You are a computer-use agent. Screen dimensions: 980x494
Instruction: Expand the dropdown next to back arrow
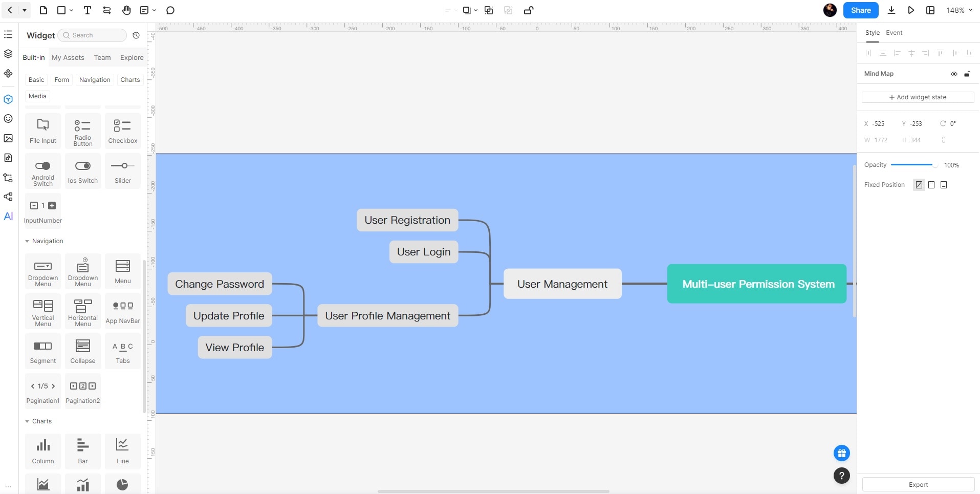tap(24, 10)
